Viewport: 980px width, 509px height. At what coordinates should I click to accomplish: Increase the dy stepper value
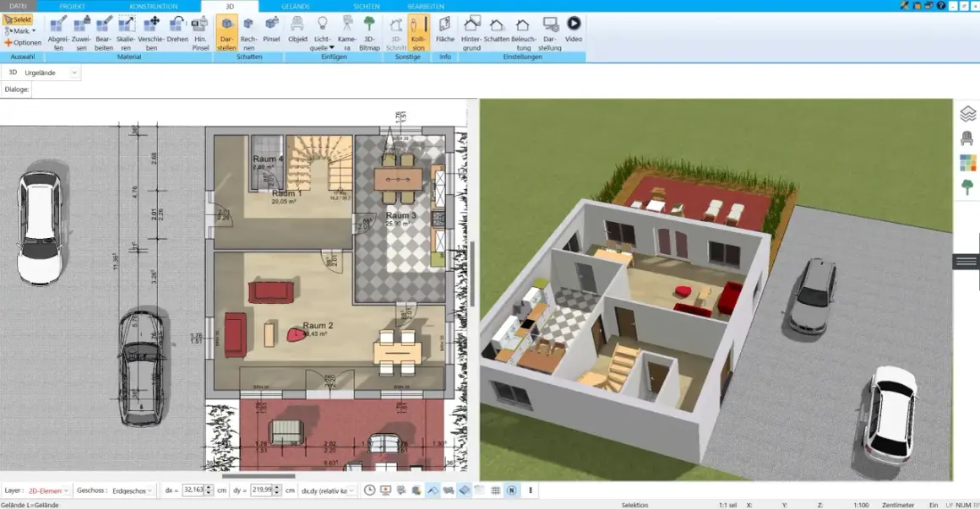tap(277, 488)
